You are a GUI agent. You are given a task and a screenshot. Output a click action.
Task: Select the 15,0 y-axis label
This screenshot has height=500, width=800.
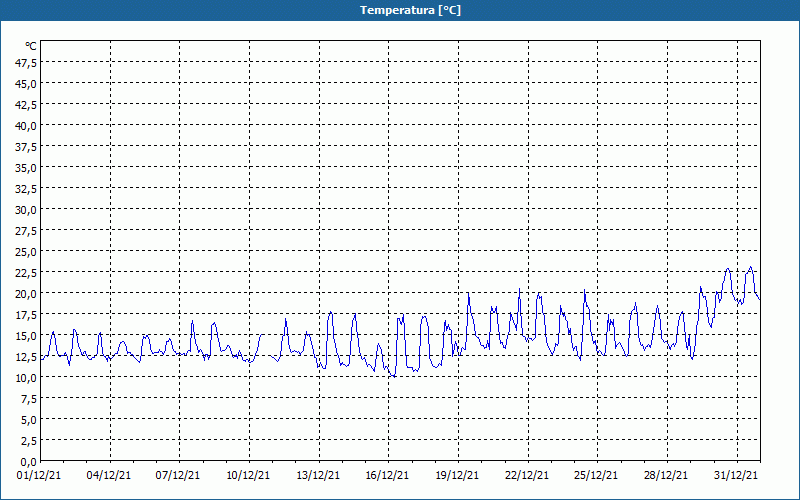[x=27, y=336]
